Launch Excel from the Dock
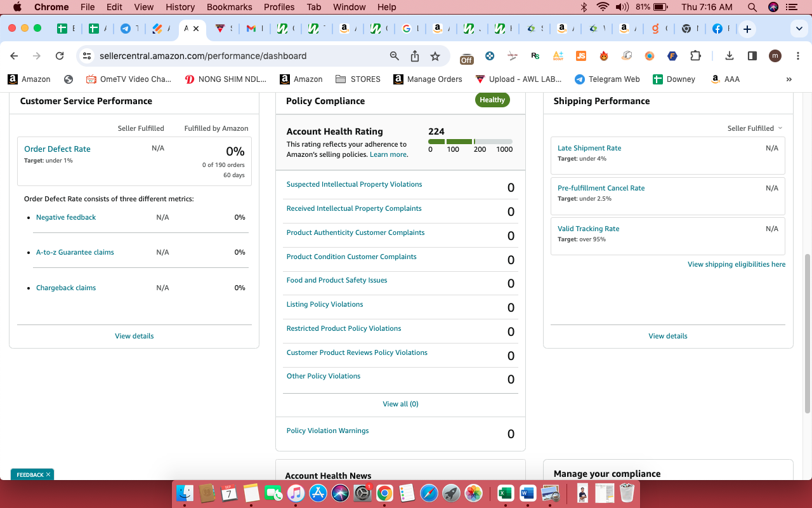812x508 pixels. click(x=506, y=493)
